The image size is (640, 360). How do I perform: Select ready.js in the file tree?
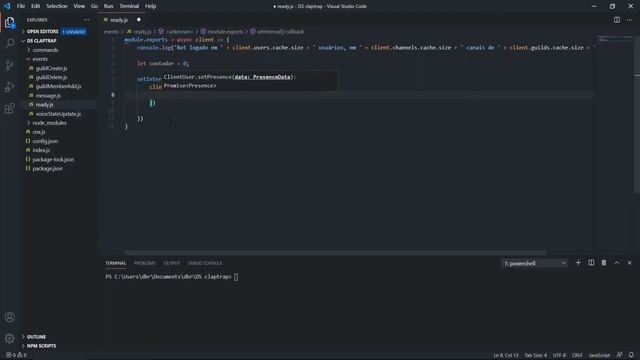click(x=44, y=104)
